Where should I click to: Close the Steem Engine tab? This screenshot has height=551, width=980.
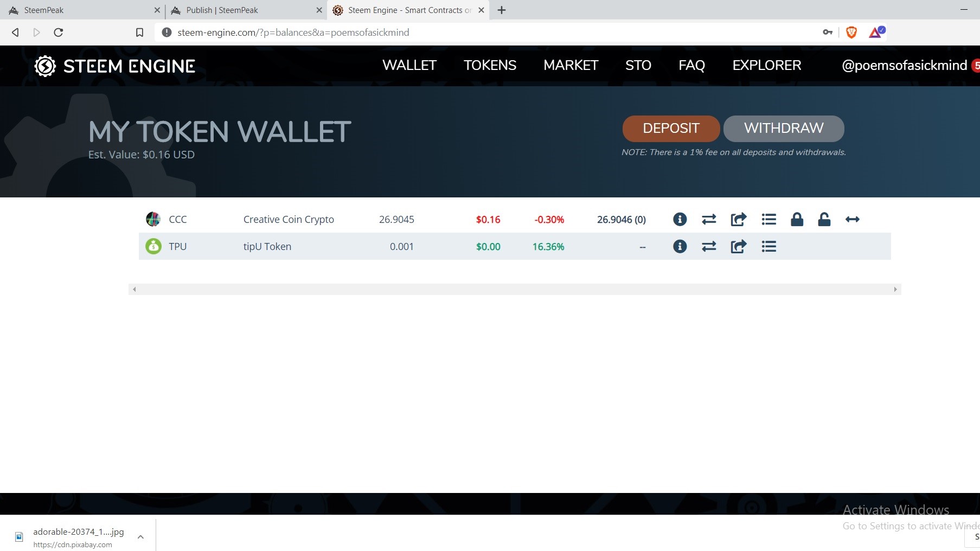click(481, 10)
